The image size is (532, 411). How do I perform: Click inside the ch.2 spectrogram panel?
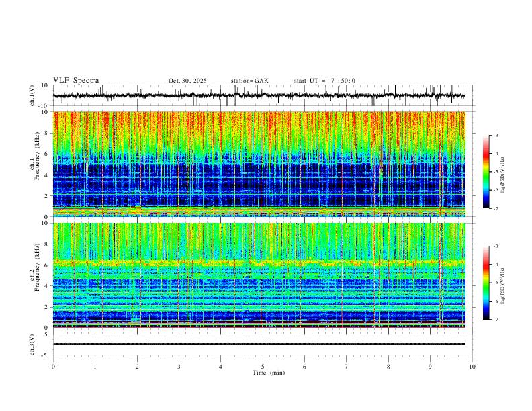coord(259,275)
